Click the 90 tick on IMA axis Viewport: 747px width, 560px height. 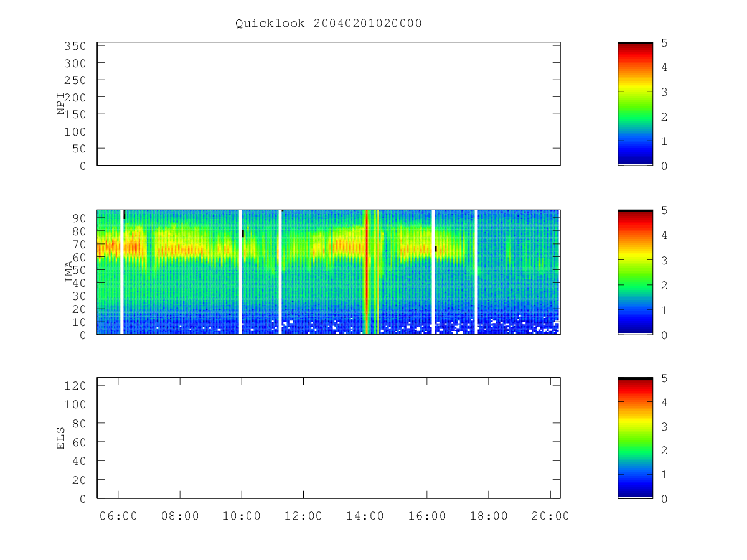tap(78, 218)
